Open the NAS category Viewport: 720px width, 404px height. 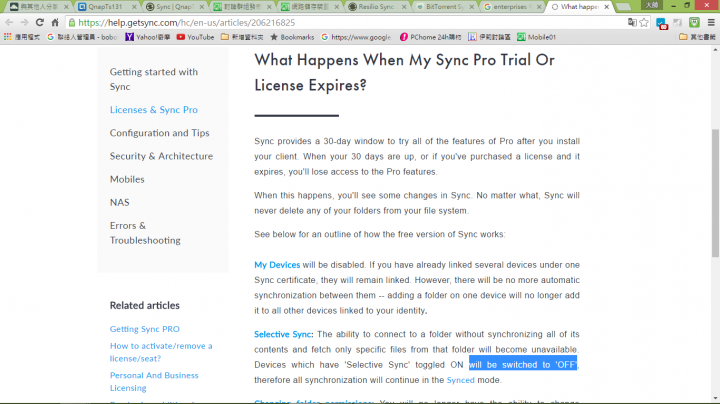point(119,202)
